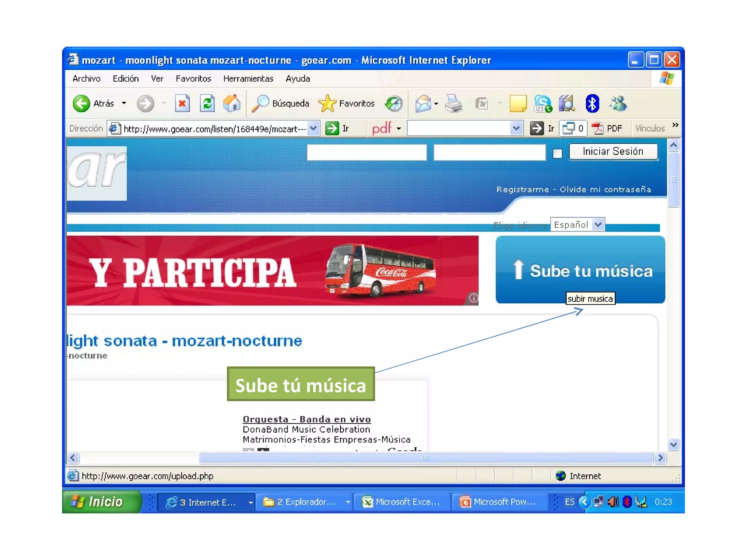Open the Ayuda menu

[298, 79]
